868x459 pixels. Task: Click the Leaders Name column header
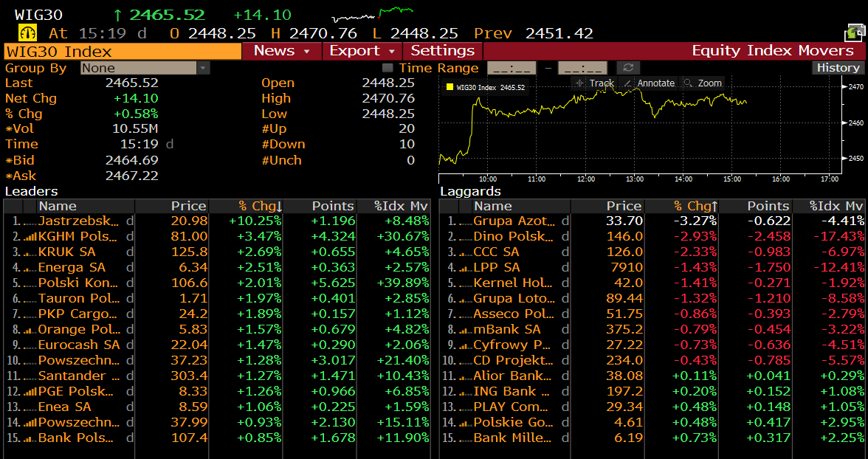point(86,206)
